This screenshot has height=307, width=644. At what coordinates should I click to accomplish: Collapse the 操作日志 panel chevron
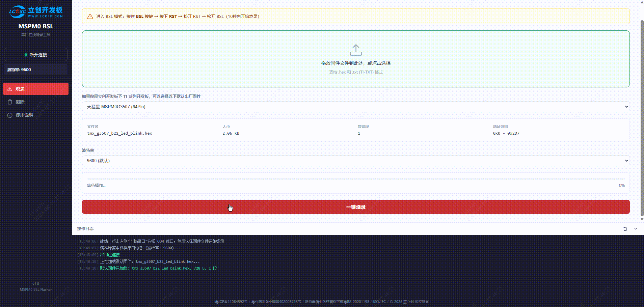tap(636, 229)
